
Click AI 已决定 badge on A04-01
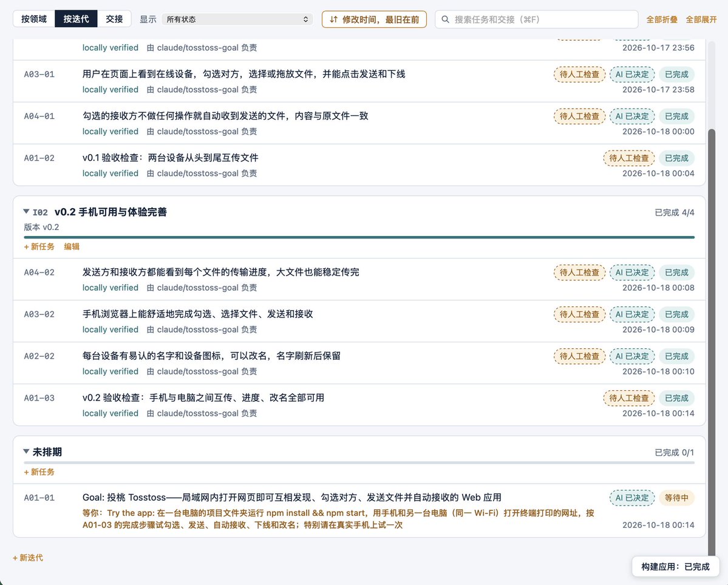(632, 116)
